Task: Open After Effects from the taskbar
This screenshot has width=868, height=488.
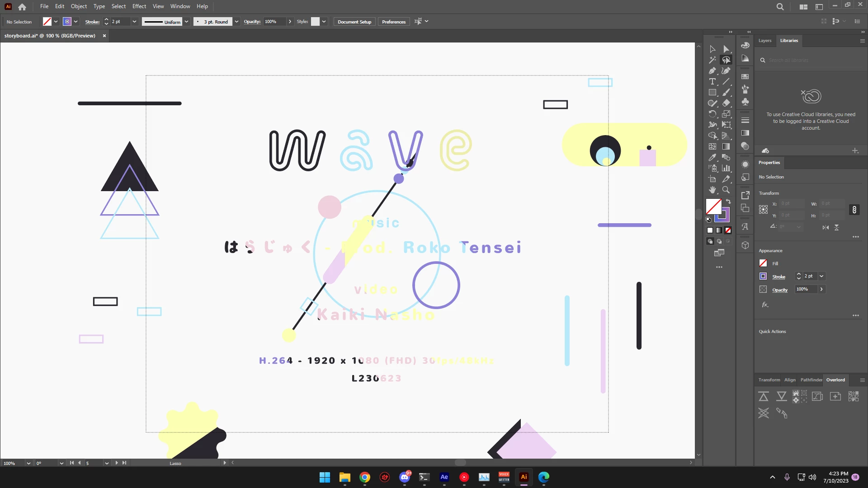Action: coord(444,477)
